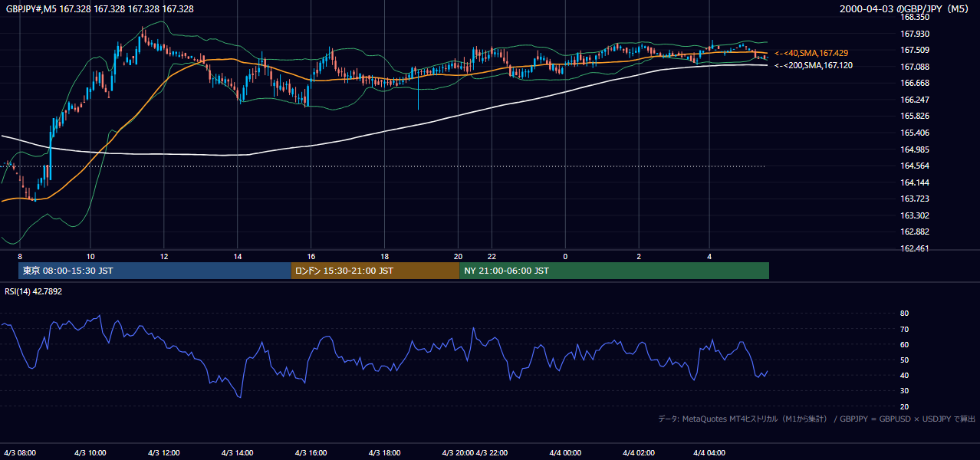Click RSI scale value 20
The image size is (980, 460).
[904, 406]
